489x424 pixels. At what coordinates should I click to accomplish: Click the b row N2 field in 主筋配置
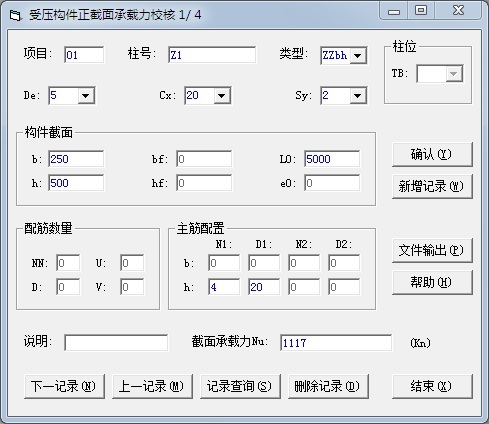(x=304, y=263)
